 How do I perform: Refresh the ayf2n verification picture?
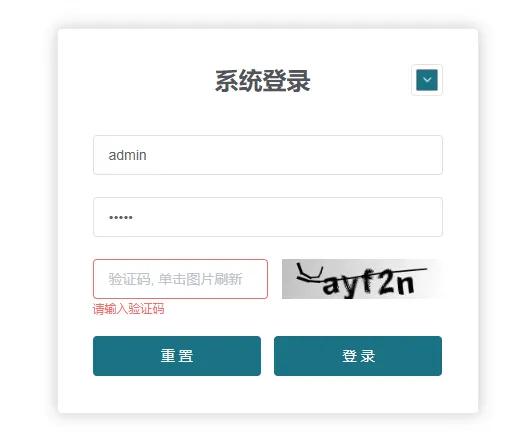click(362, 279)
